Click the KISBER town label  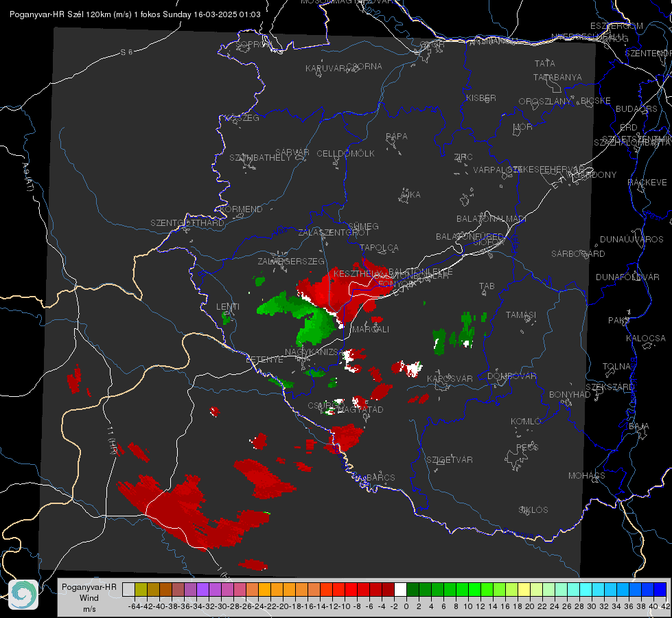pos(481,98)
